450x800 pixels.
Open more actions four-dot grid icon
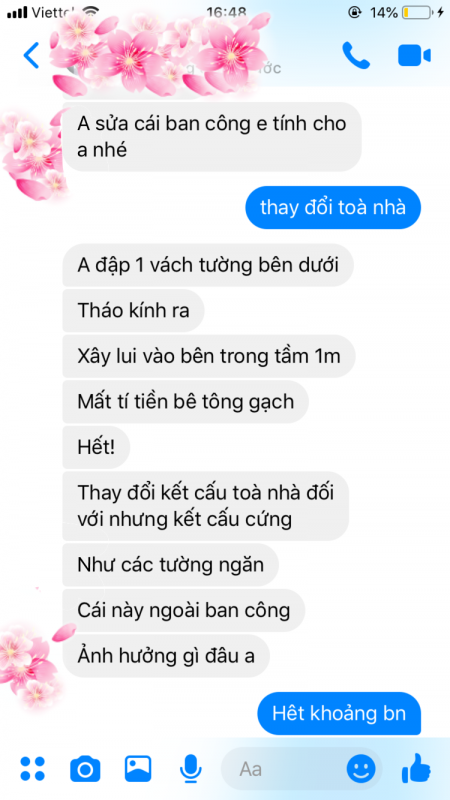click(x=33, y=769)
